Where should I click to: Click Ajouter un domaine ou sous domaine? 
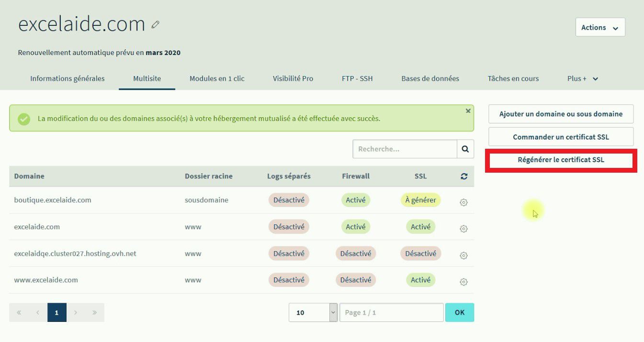point(561,114)
